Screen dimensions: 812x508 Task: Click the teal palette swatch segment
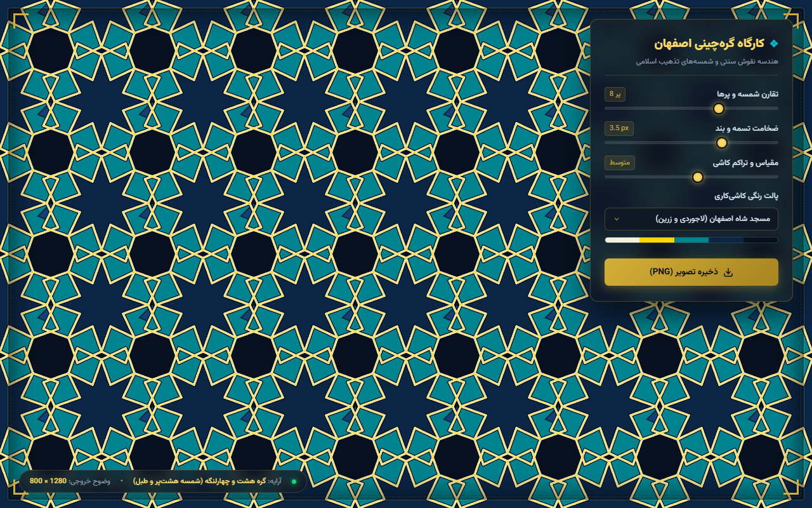tap(691, 240)
